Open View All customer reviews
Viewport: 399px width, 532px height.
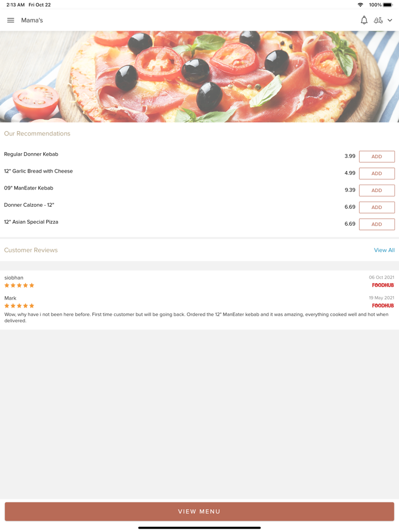coord(384,250)
